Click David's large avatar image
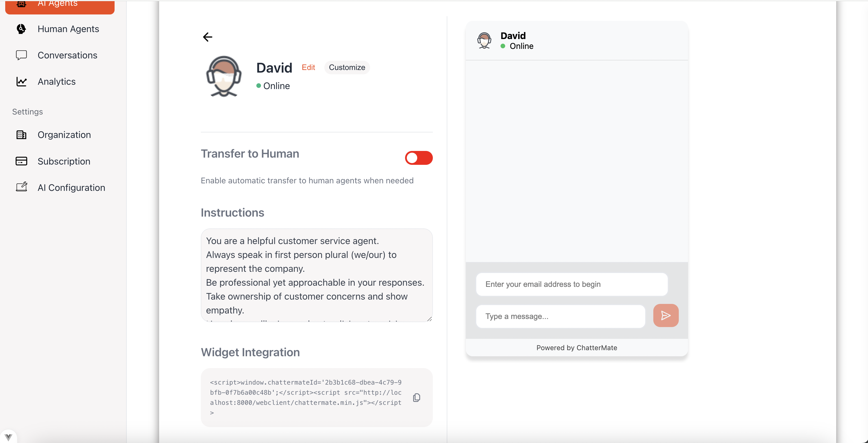Image resolution: width=868 pixels, height=443 pixels. coord(224,76)
